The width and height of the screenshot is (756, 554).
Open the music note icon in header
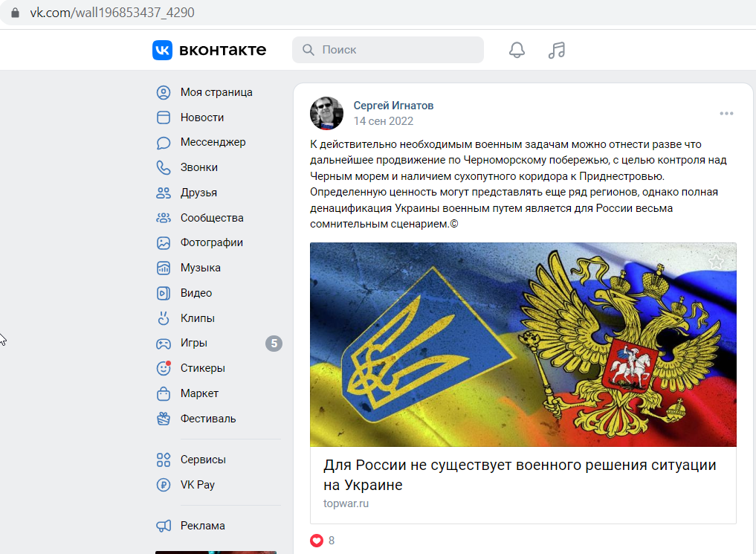pos(556,50)
